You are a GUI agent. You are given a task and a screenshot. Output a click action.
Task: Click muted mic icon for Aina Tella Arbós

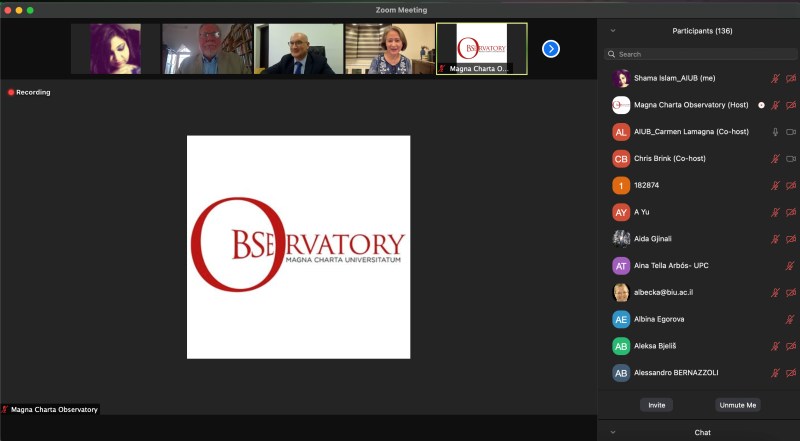pyautogui.click(x=791, y=266)
